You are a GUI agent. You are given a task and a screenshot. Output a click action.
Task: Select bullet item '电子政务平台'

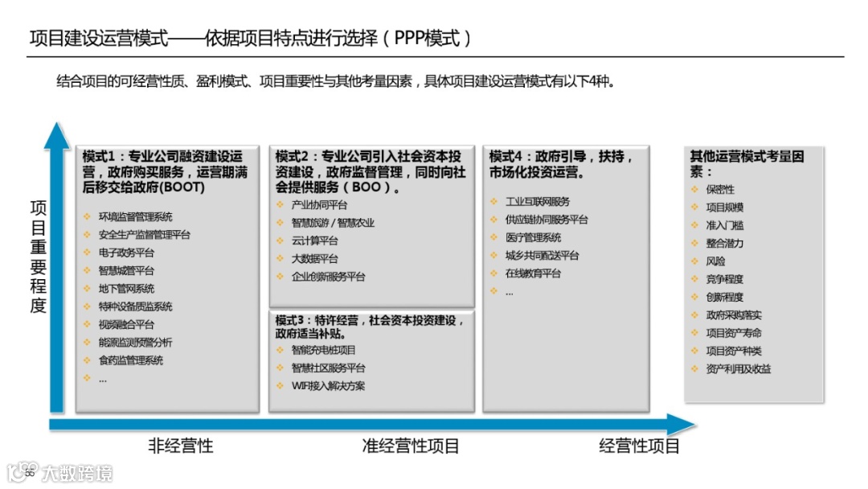coord(126,253)
